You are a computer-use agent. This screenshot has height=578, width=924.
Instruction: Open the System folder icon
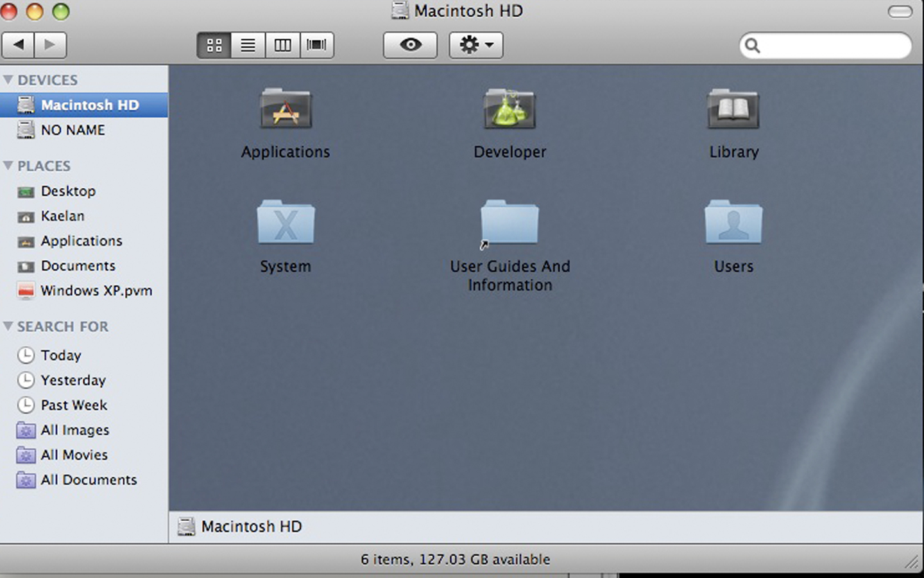286,222
